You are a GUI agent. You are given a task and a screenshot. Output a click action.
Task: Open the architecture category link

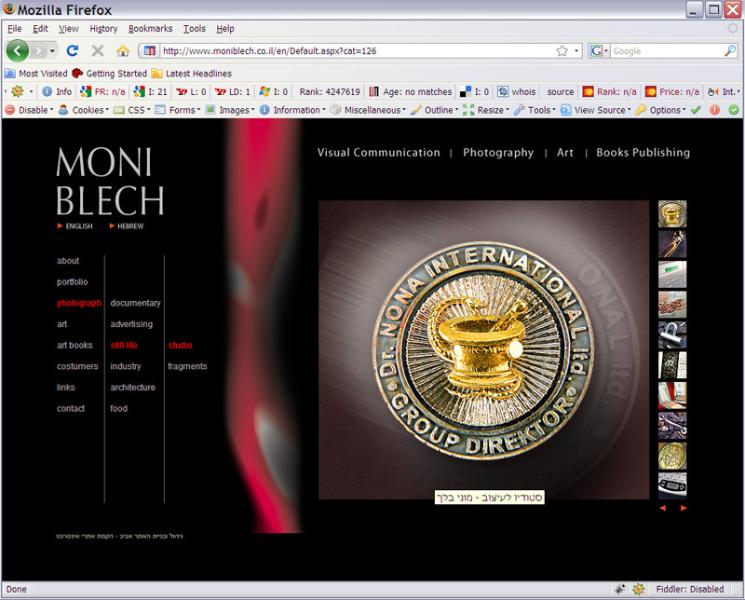(x=133, y=387)
